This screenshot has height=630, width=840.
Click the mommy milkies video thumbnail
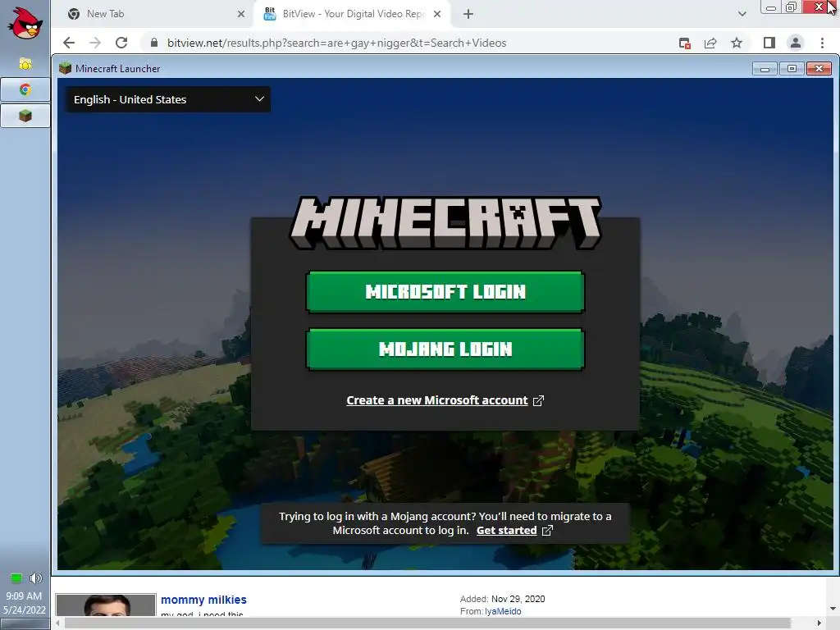click(106, 605)
